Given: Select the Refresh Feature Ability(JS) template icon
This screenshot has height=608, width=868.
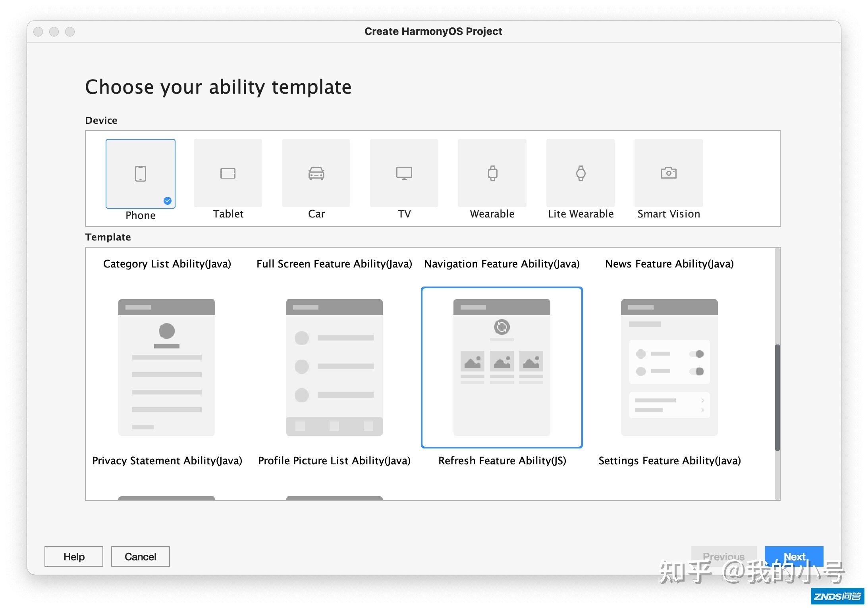Looking at the screenshot, I should click(503, 366).
